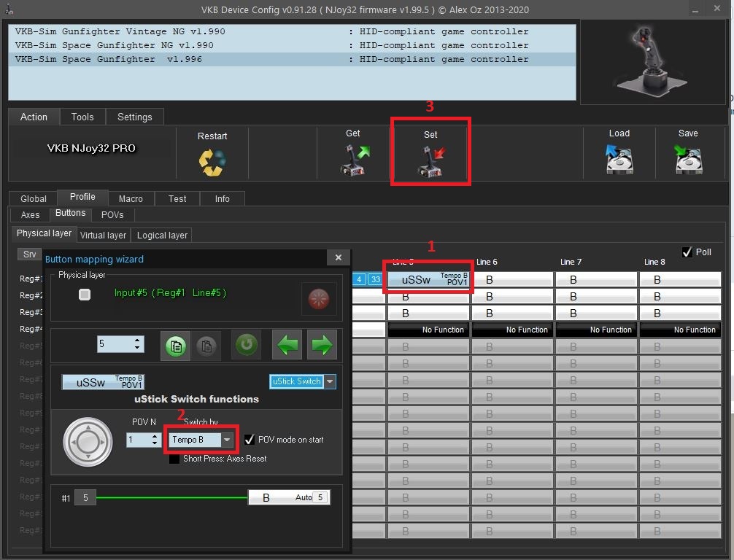The height and width of the screenshot is (560, 734).
Task: Select VKB-Sim Gunfighter Vintage NG v1.990 device
Action: click(x=292, y=31)
